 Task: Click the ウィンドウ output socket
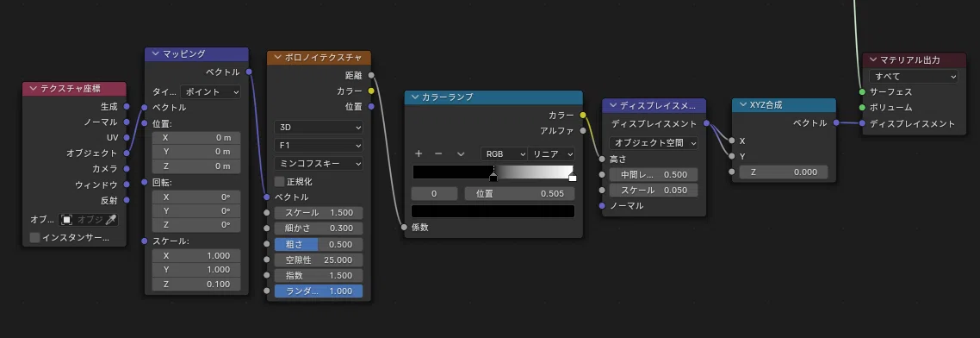pos(127,185)
